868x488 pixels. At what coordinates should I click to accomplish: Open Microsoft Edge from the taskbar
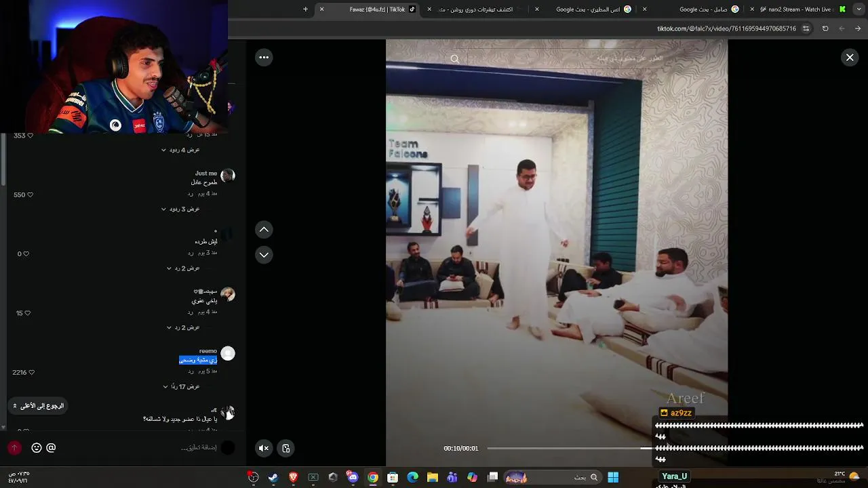pyautogui.click(x=412, y=477)
